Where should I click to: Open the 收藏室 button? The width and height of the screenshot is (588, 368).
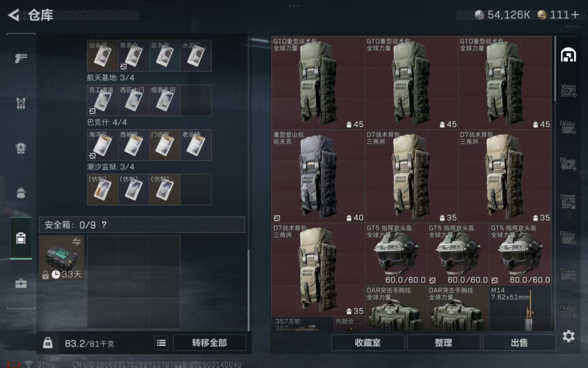click(x=368, y=343)
